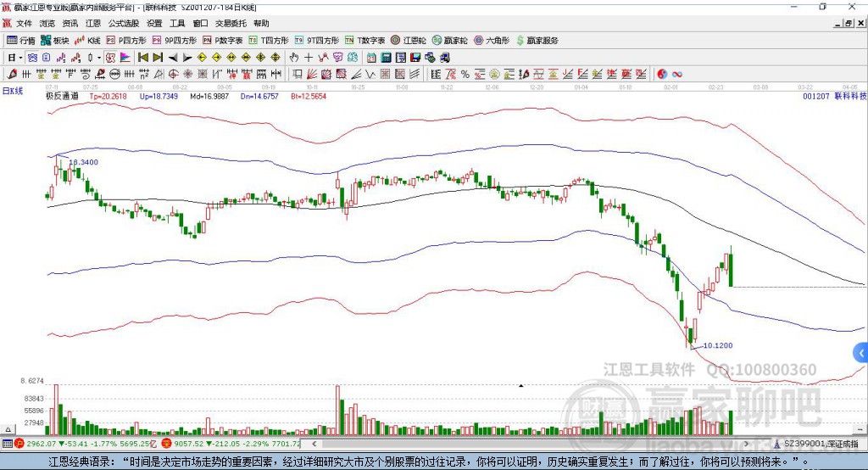Click the floppy disk save icon
The width and height of the screenshot is (868, 470).
click(415, 57)
